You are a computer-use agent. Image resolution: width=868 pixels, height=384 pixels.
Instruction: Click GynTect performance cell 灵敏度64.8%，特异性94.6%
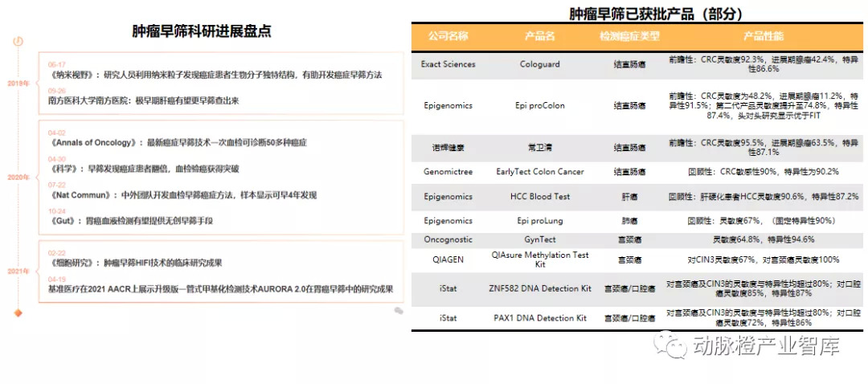[x=764, y=239]
